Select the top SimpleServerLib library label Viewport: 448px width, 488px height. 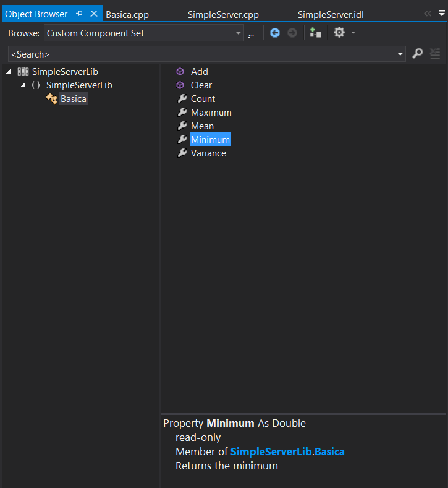pyautogui.click(x=65, y=72)
